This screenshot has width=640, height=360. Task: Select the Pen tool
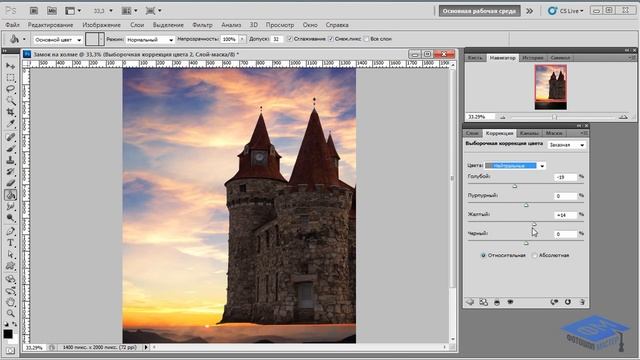click(10, 231)
